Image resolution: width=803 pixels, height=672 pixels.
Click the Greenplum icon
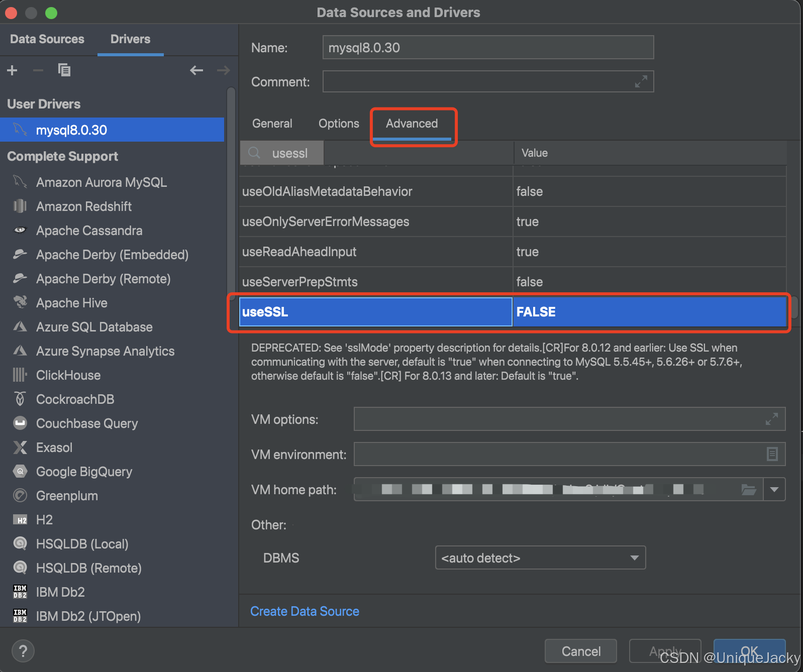pos(20,496)
